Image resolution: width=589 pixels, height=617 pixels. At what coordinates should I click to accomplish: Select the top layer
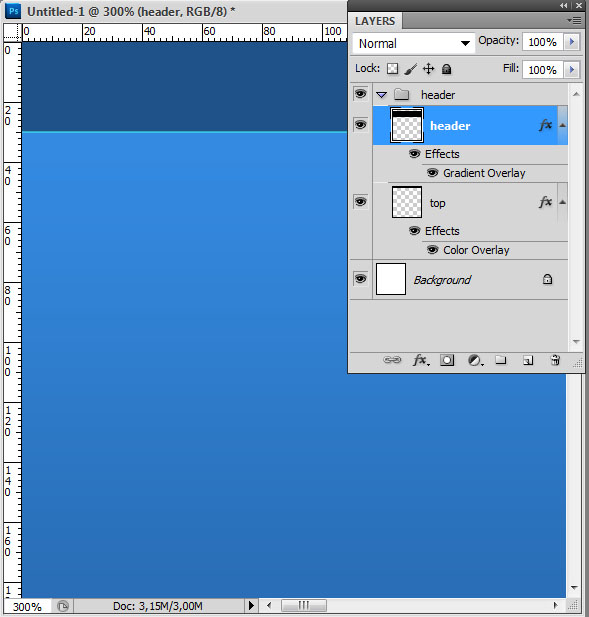click(470, 202)
